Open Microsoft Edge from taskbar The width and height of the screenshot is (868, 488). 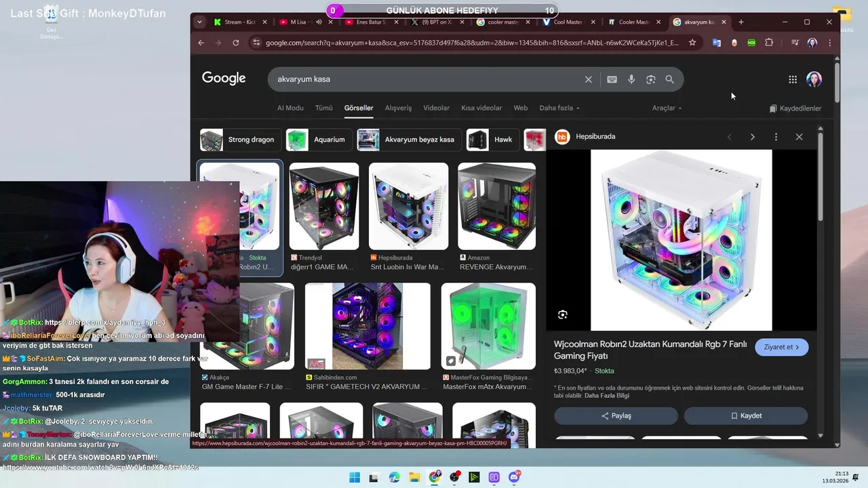(395, 477)
